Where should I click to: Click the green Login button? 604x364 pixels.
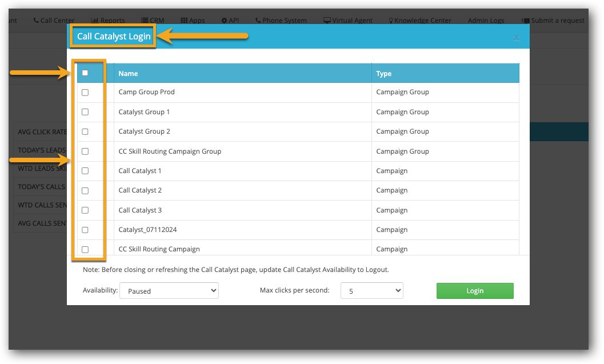475,291
